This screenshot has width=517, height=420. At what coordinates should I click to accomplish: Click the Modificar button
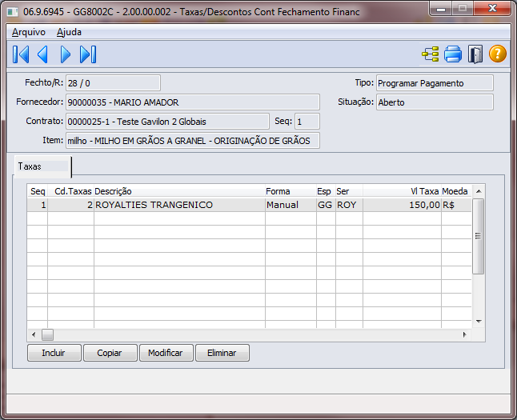[166, 353]
